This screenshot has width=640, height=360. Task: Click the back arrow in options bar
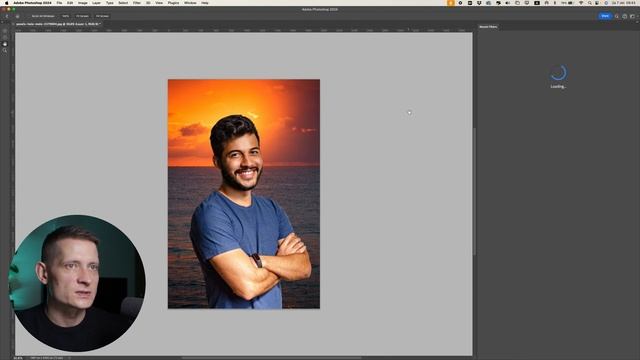pyautogui.click(x=7, y=16)
